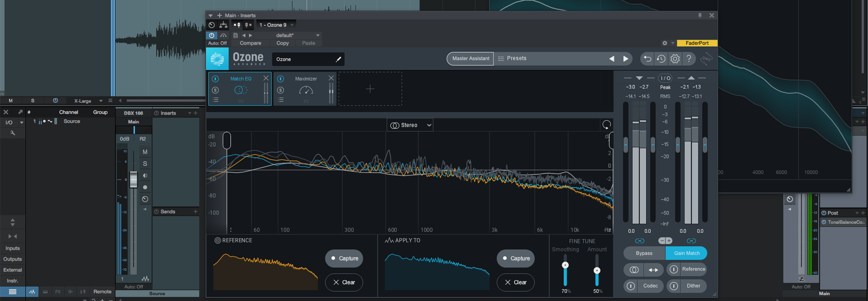The image size is (868, 301).
Task: Toggle the plugin activate power button
Action: (x=211, y=35)
